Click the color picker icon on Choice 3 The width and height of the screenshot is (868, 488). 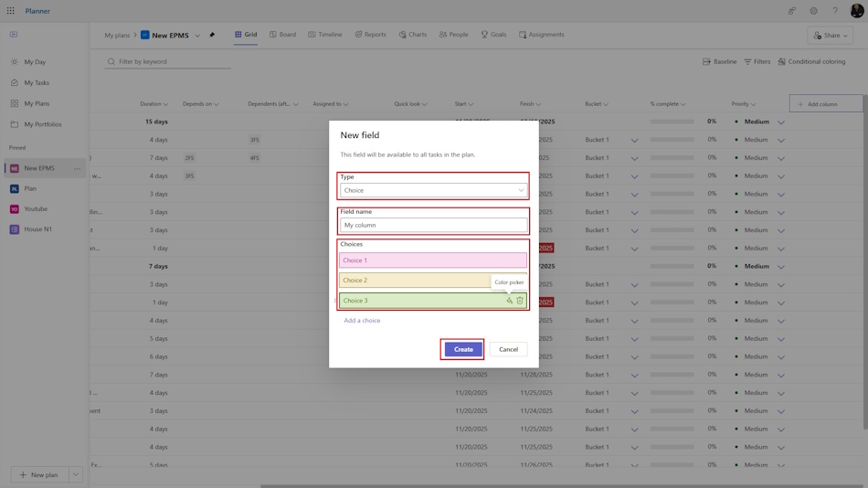click(509, 301)
